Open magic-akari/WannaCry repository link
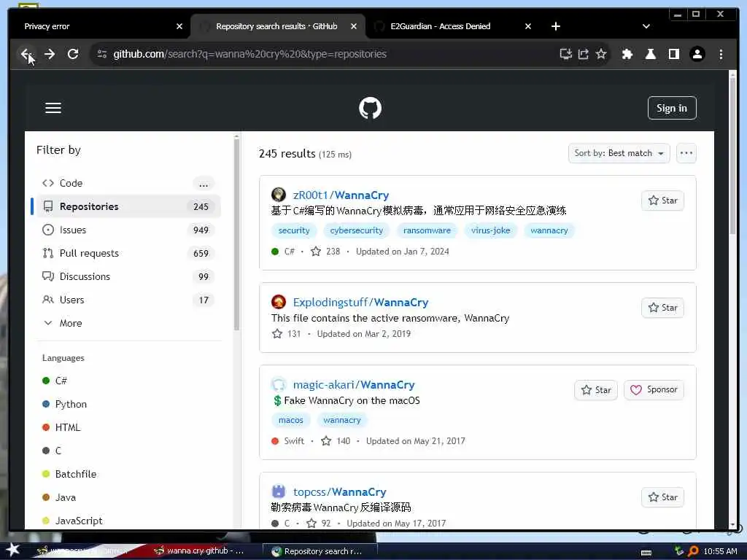 (x=354, y=385)
